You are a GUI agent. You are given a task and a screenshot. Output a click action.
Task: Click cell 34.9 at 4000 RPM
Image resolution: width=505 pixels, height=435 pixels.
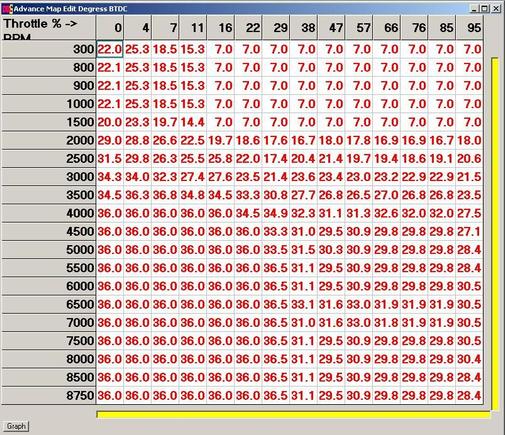tap(276, 213)
